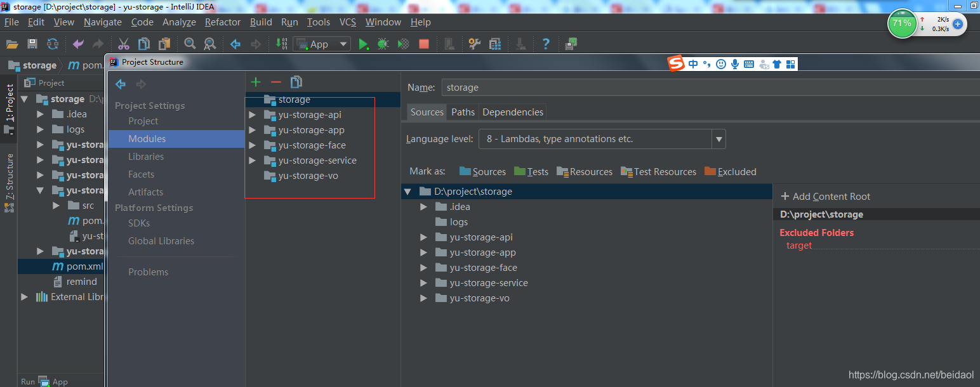This screenshot has height=387, width=980.
Task: Open the Sogou soft keyboard icon
Action: pos(749,64)
